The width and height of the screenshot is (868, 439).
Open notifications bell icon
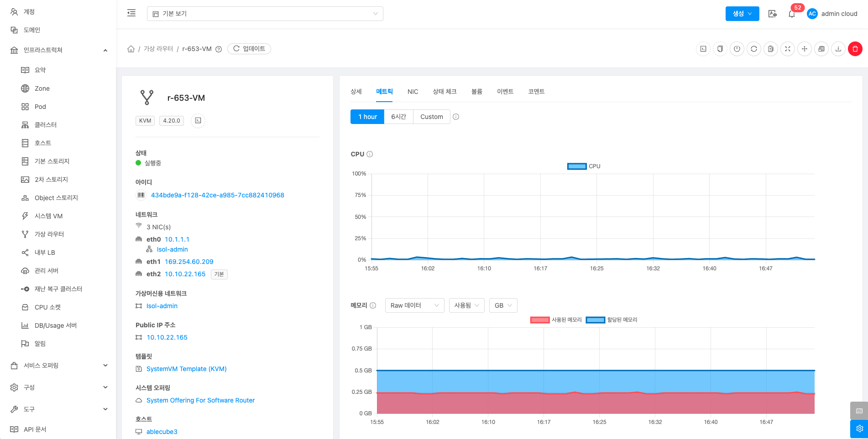point(792,14)
